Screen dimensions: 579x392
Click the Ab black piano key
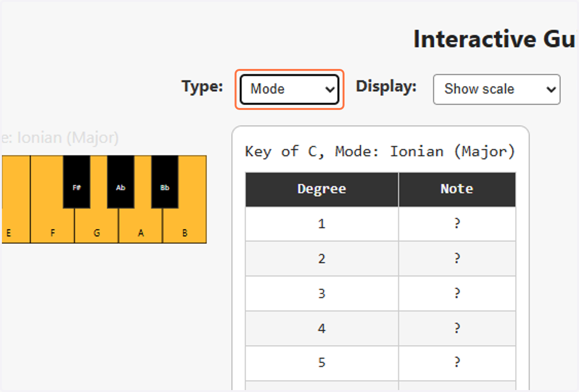[x=121, y=182]
